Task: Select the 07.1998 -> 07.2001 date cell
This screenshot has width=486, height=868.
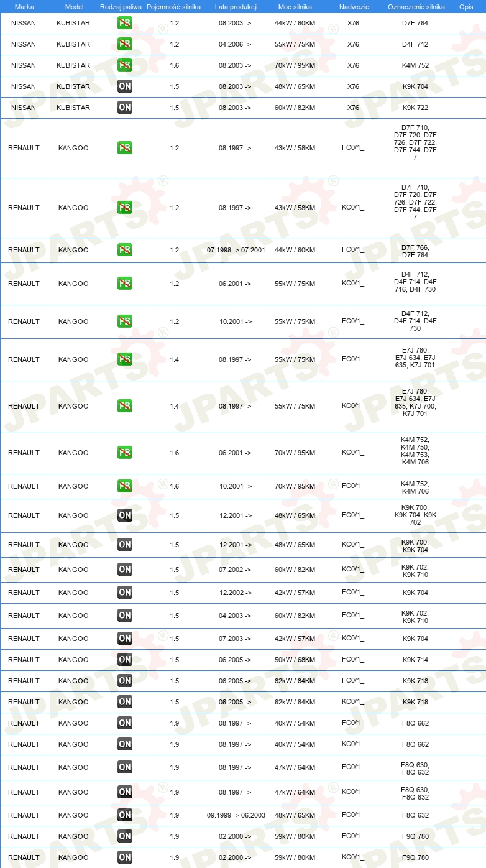Action: [x=236, y=250]
